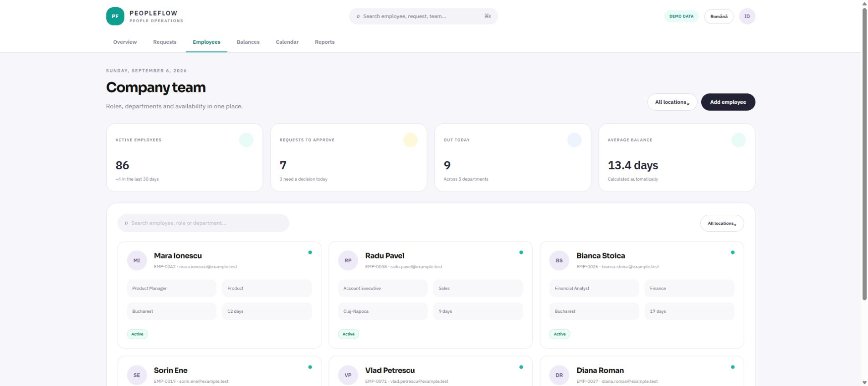Click Mara Ionescu's MI avatar

click(137, 260)
